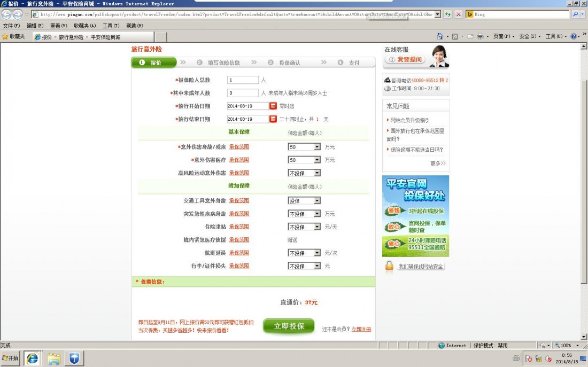
Task: Open the file explorer folder on taskbar
Action: point(53,359)
